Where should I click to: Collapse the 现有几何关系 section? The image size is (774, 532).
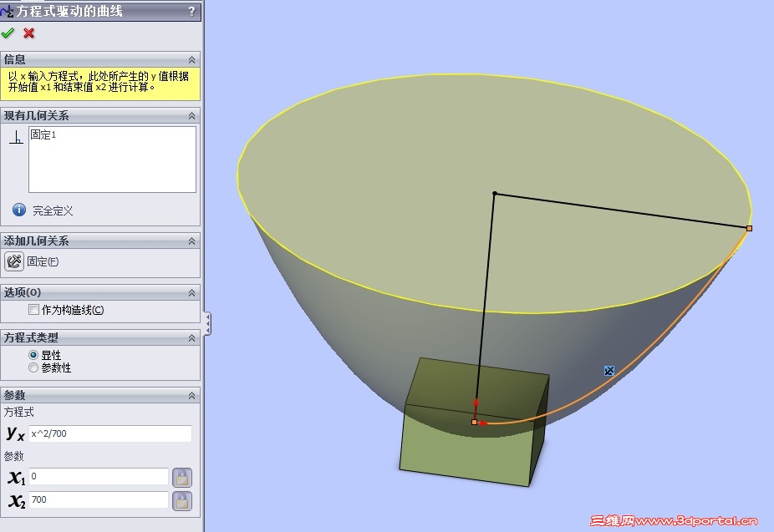[x=191, y=116]
